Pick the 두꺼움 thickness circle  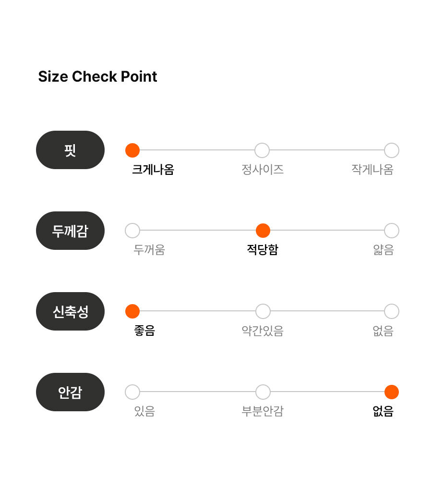pos(132,231)
